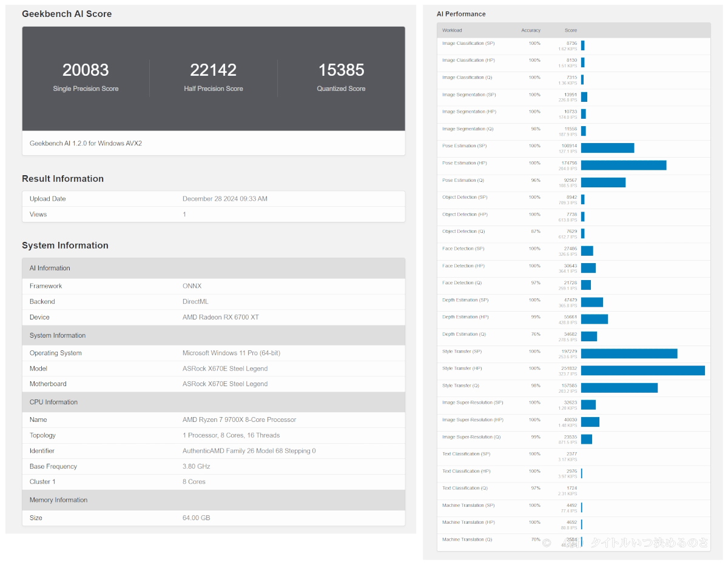Click the Style Transfer (HP) score bar
Screen dimensions: 728x565
point(643,370)
